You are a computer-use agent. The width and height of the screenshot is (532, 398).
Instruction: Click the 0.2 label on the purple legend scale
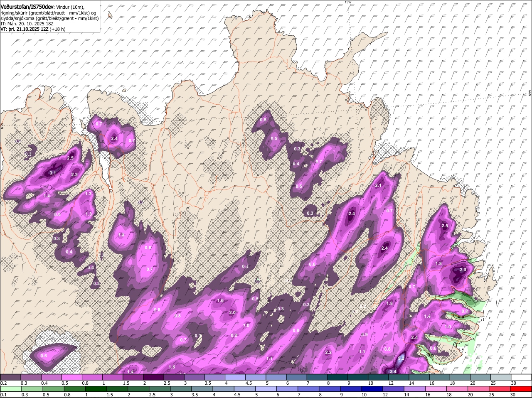click(4, 383)
